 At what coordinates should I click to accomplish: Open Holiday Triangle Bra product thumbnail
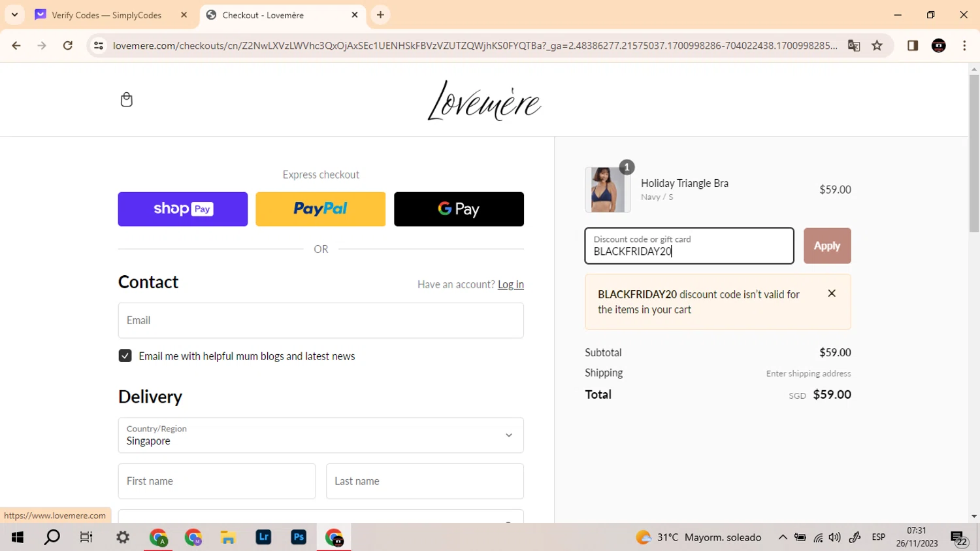pyautogui.click(x=608, y=190)
